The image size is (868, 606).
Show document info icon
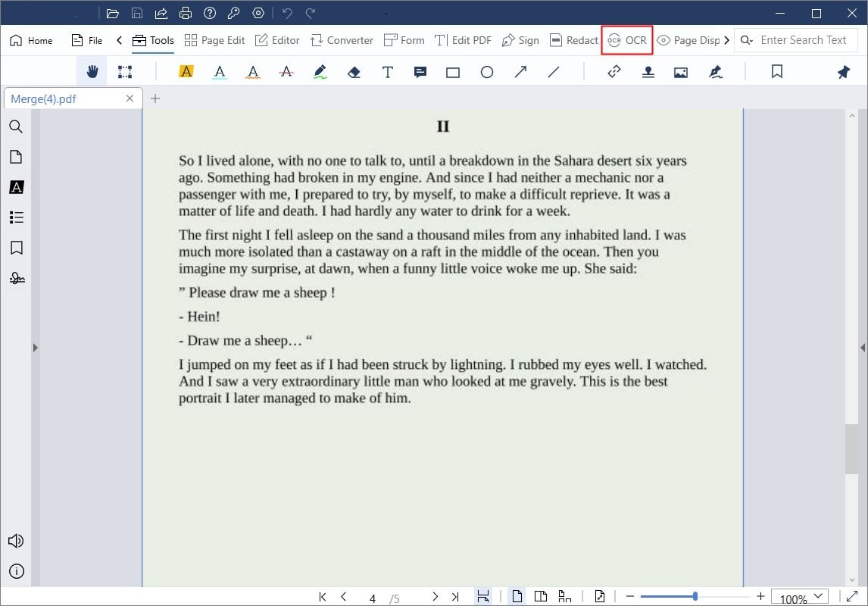(x=17, y=571)
